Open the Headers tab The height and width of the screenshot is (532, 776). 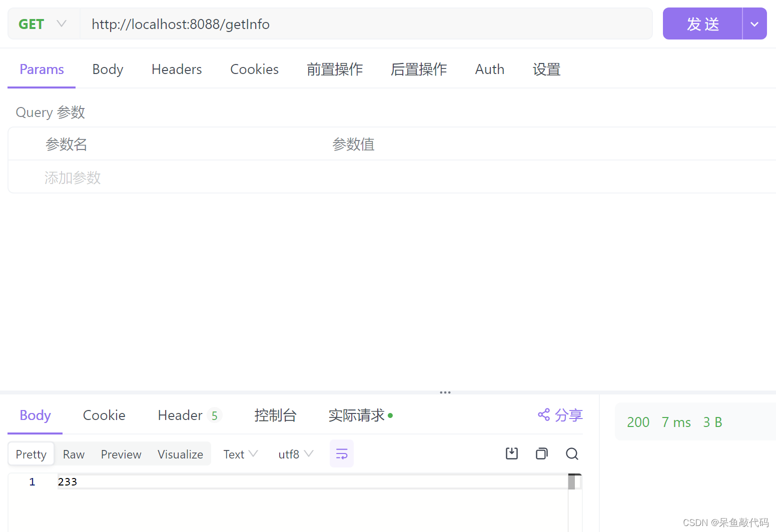(x=177, y=69)
